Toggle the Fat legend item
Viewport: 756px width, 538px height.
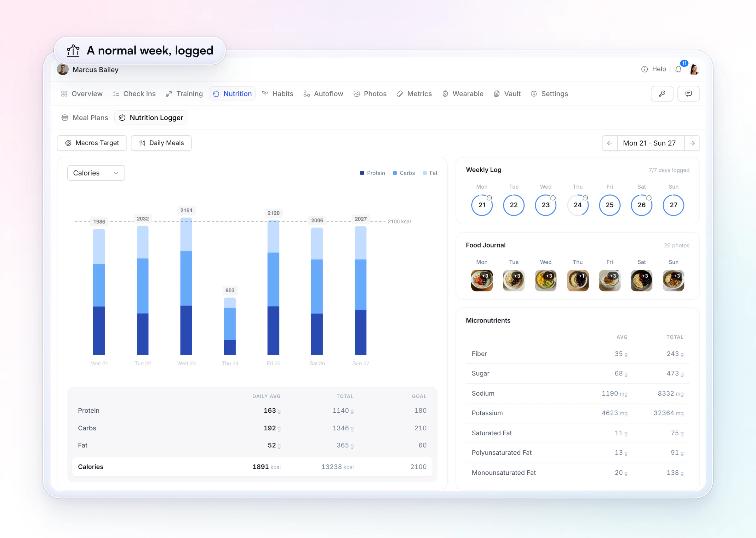430,173
